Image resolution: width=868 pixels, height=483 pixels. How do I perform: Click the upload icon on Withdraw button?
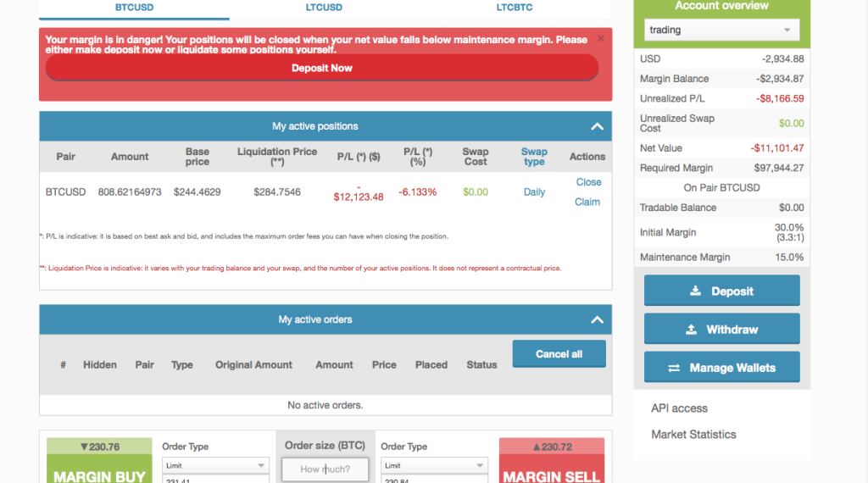[691, 330]
